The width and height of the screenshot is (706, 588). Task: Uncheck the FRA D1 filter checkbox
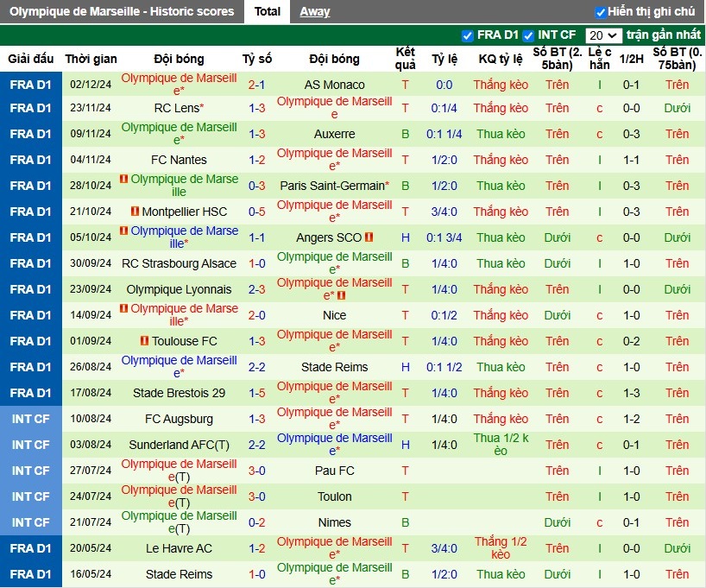point(468,35)
